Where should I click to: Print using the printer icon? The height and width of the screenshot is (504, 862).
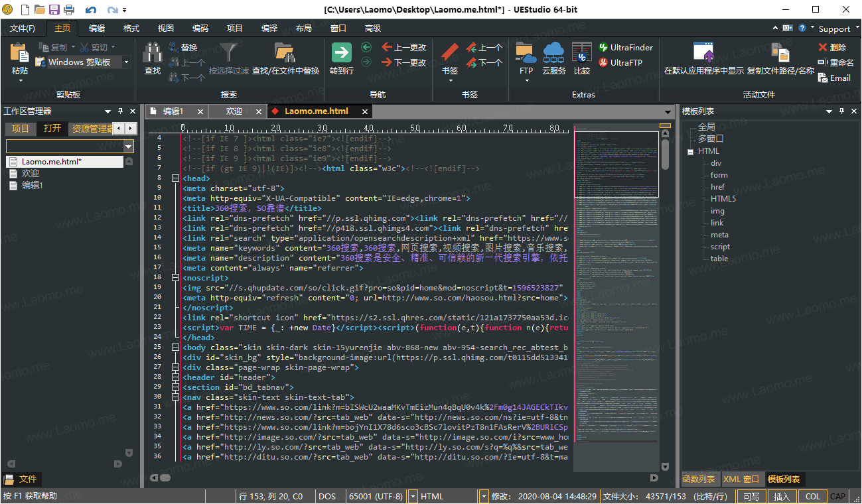pos(68,9)
